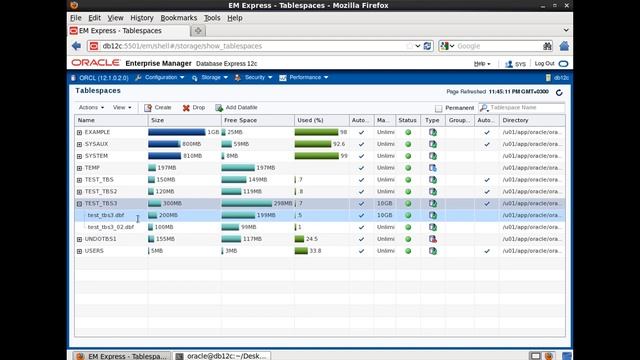Click green status icon for SYSTEM
Image resolution: width=640 pixels, height=360 pixels.
click(x=408, y=156)
